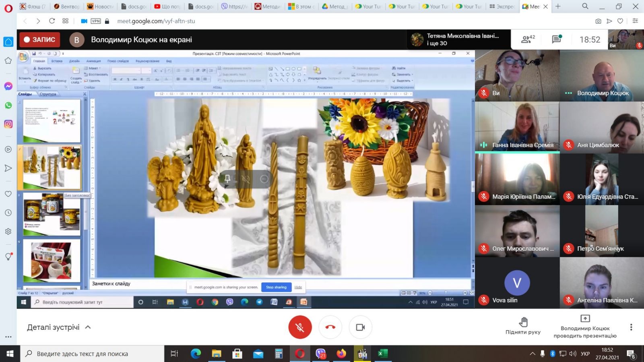Open Messenger in the Opera sidebar
The height and width of the screenshot is (362, 644).
pos(8,86)
